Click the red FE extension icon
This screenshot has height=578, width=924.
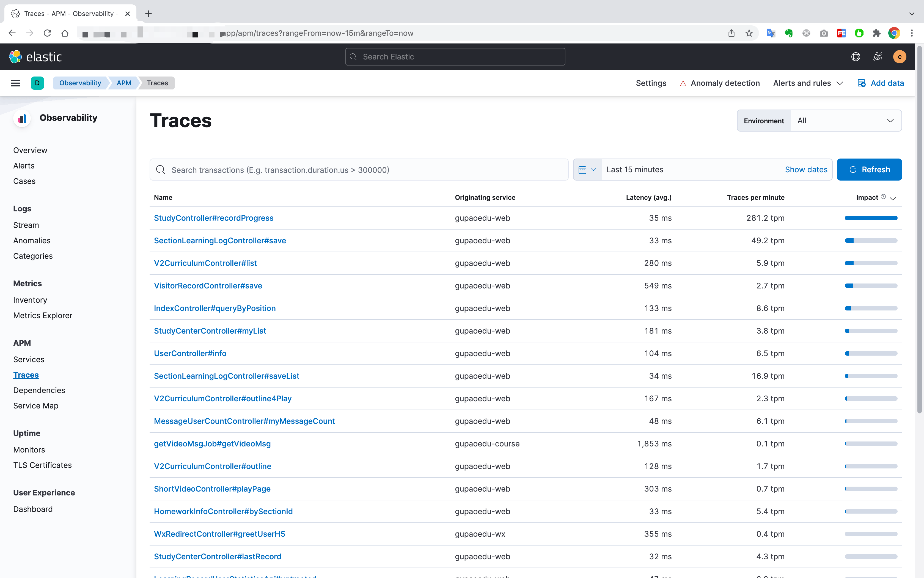[841, 33]
